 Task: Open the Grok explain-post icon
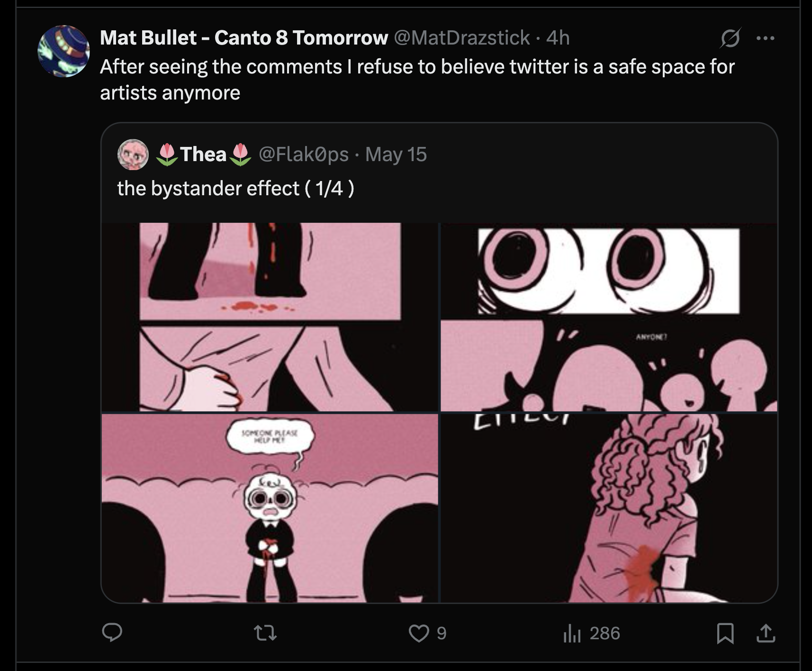(730, 38)
